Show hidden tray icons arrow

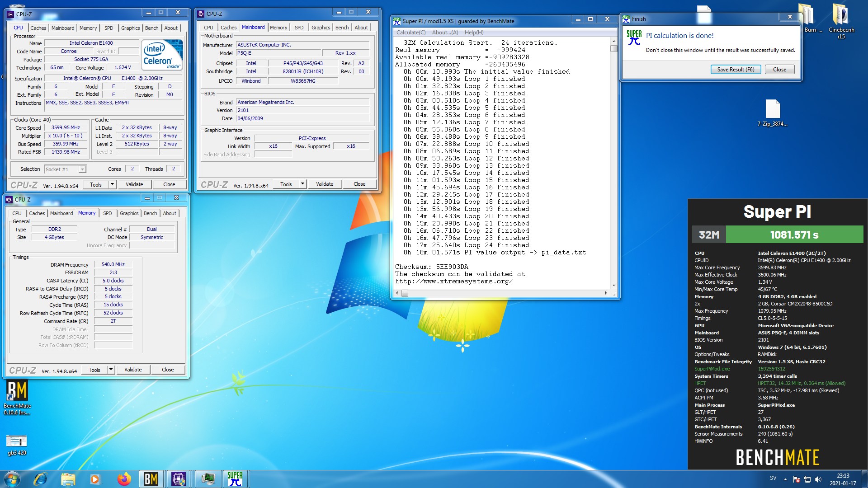[x=785, y=479]
